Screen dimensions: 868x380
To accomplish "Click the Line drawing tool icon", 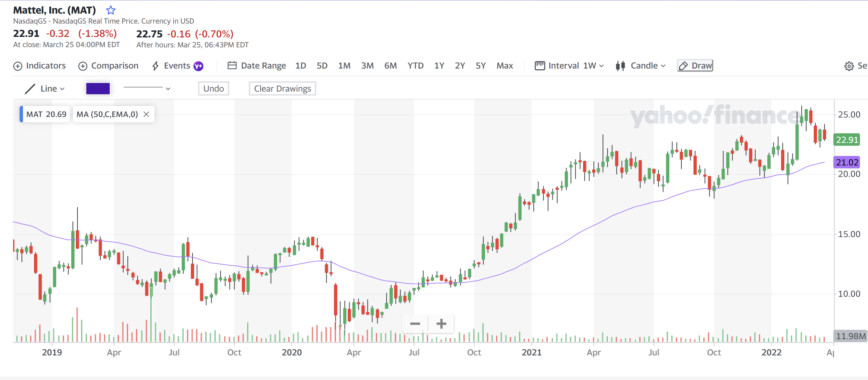I will [30, 89].
